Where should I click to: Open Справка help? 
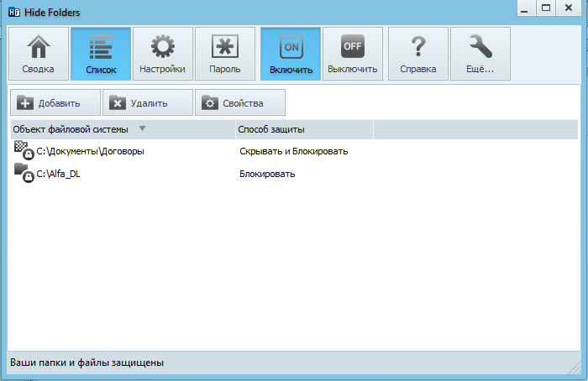(x=418, y=54)
